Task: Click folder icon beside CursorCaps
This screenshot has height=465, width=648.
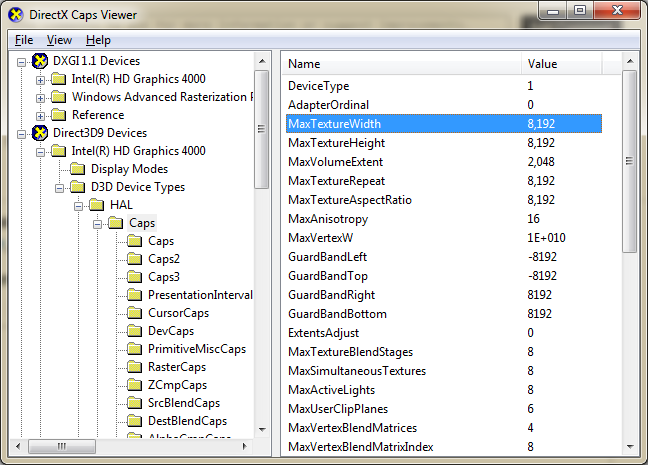Action: (135, 313)
